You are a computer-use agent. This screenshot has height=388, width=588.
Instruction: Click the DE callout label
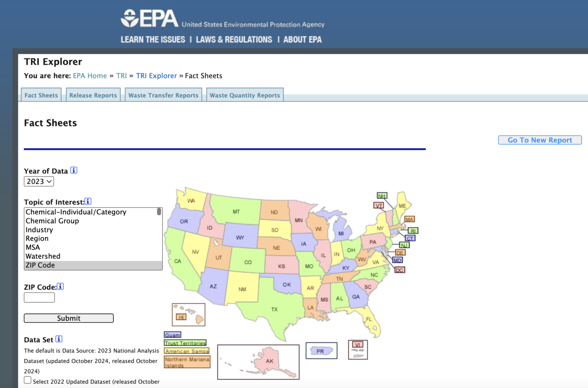(400, 253)
